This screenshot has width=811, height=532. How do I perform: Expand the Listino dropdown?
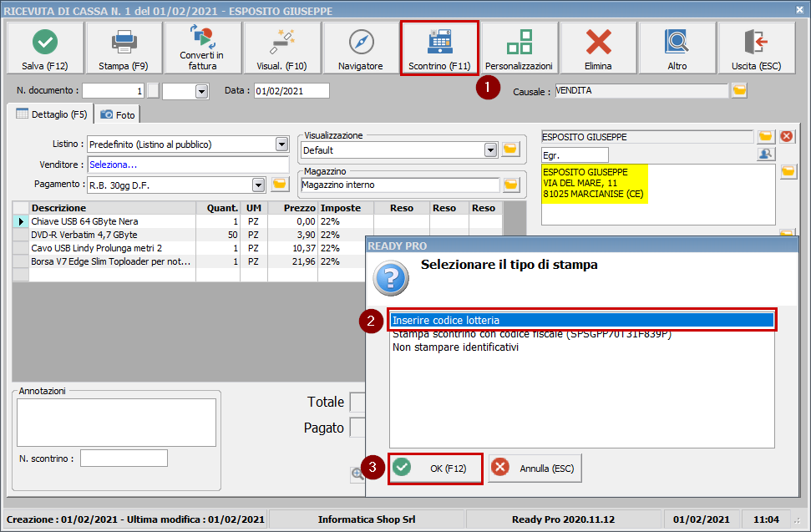(x=281, y=144)
